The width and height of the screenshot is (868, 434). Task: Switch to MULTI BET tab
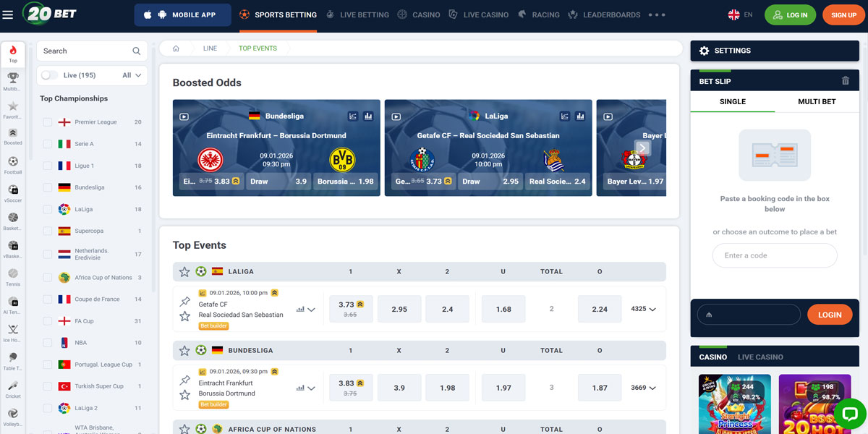[x=817, y=101]
